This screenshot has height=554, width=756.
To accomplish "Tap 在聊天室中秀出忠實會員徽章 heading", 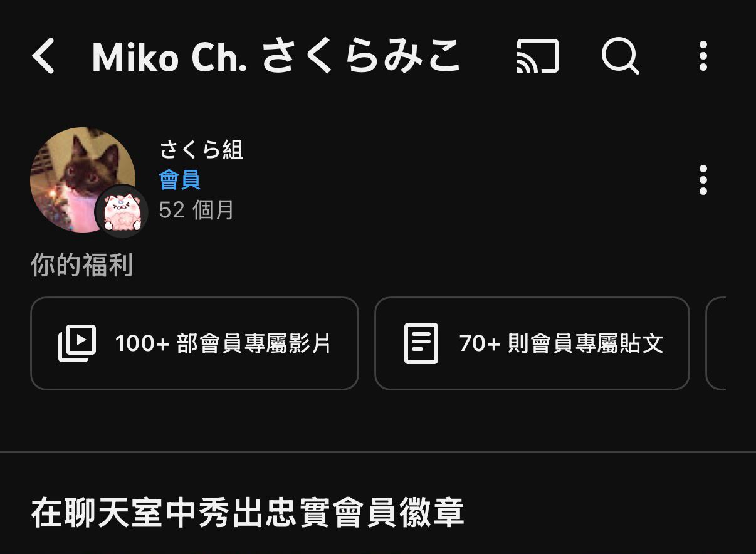I will (x=248, y=513).
